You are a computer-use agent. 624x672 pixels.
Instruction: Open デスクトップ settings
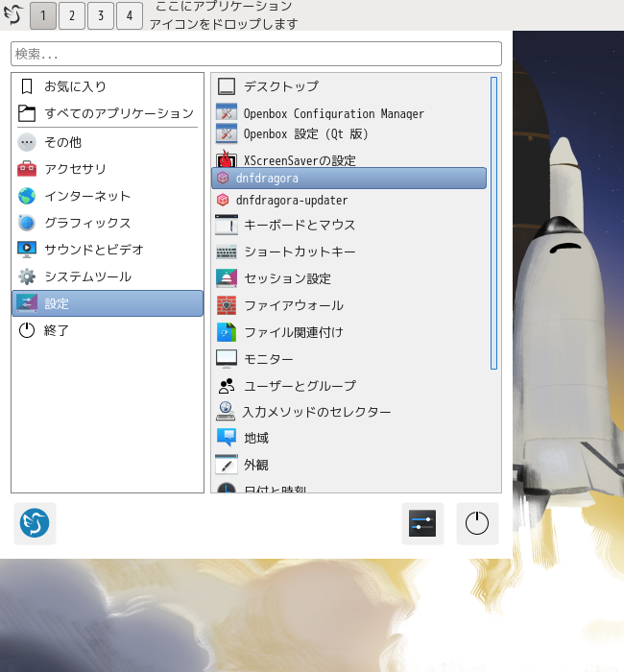coord(349,86)
